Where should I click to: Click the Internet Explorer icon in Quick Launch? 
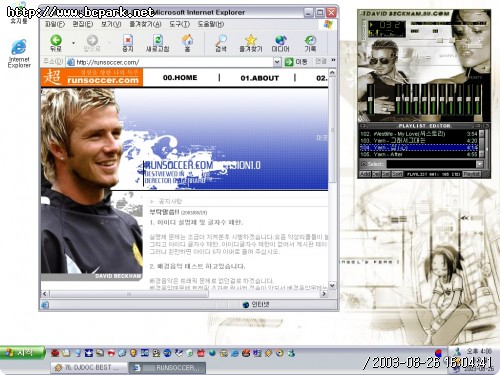click(x=235, y=353)
